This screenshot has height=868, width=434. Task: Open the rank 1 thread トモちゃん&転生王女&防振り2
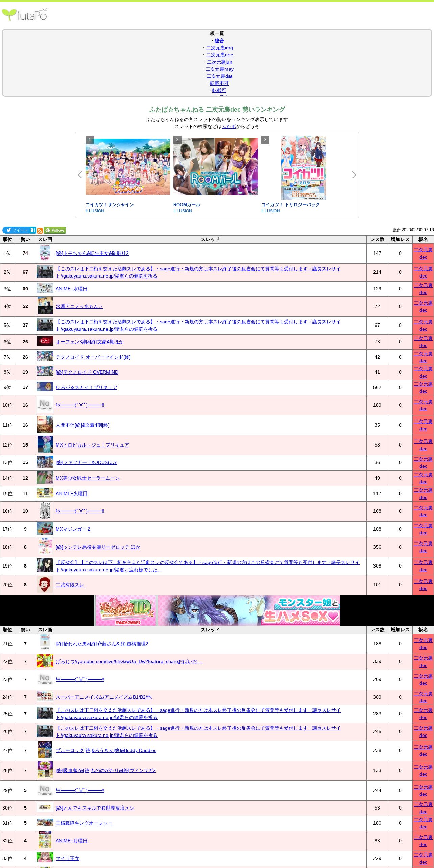92,253
